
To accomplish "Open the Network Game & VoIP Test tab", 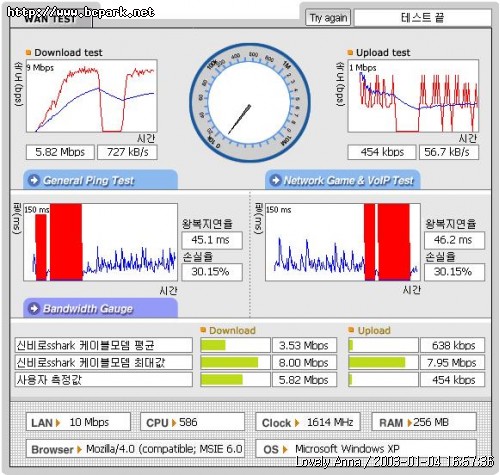I will coord(342,180).
